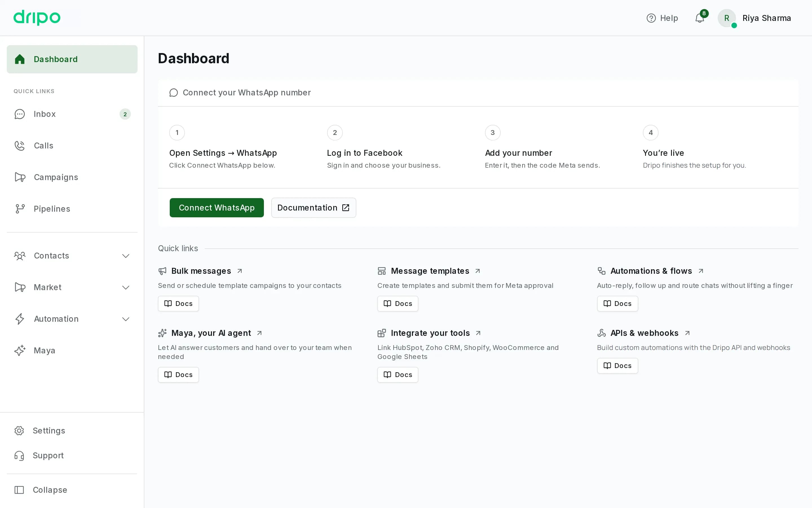The width and height of the screenshot is (812, 508).
Task: Click the Integrate your tools icon
Action: click(382, 333)
